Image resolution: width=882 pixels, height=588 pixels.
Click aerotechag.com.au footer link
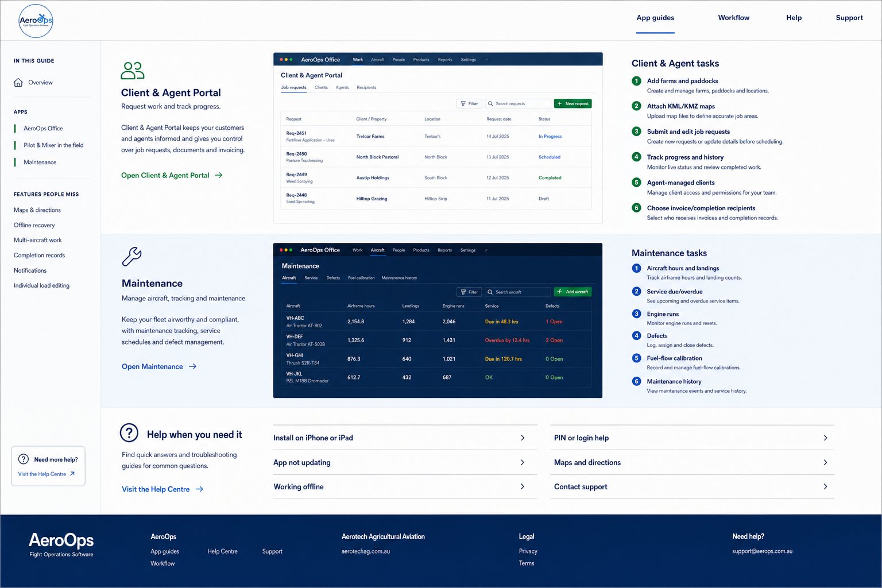click(x=366, y=551)
